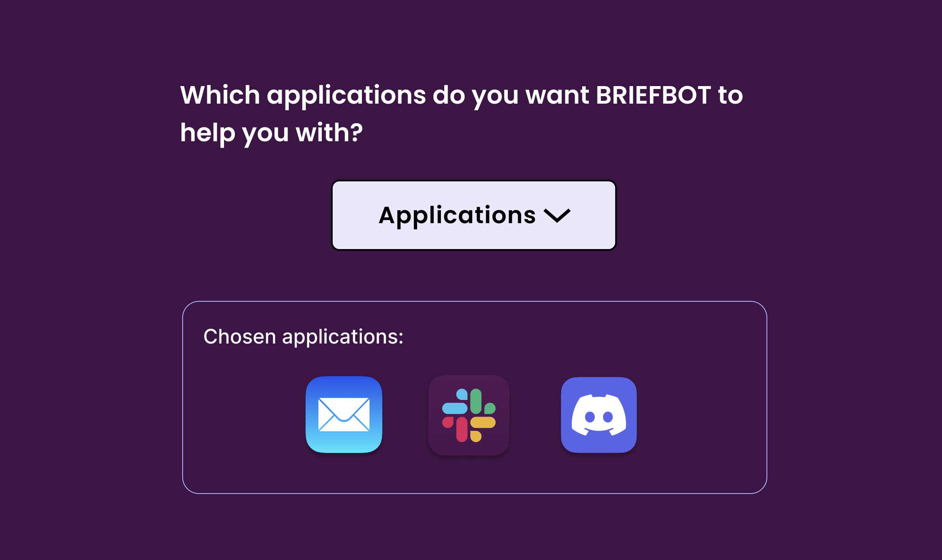Screen dimensions: 942x560
Task: Click the "Chosen applications:" label
Action: click(303, 336)
